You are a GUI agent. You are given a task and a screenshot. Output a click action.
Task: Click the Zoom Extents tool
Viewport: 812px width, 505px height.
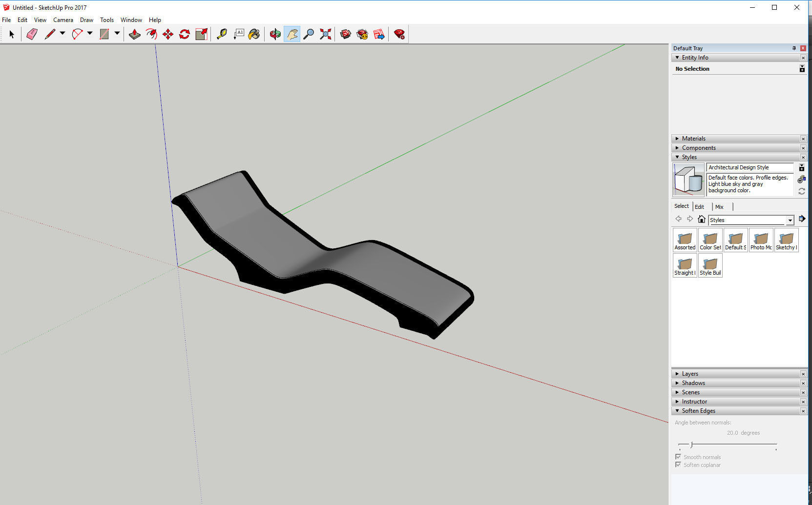(325, 34)
